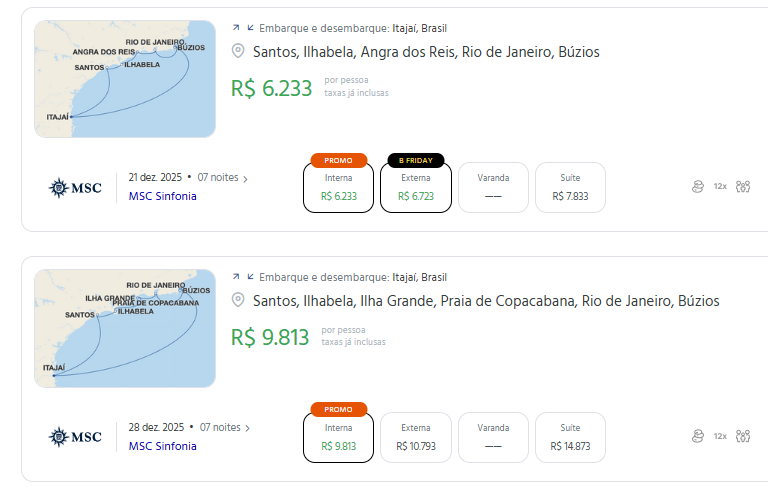The width and height of the screenshot is (768, 494).
Task: Open the Praia de Copacabana route map
Action: [124, 328]
